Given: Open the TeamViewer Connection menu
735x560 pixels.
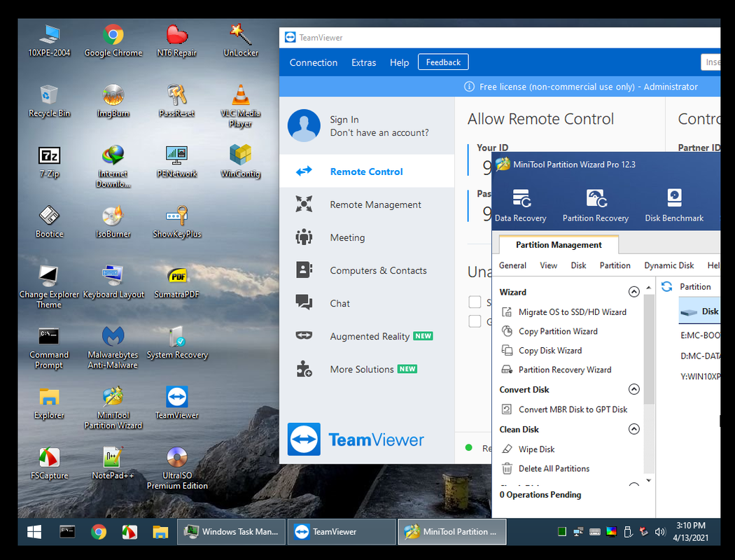Looking at the screenshot, I should 314,62.
